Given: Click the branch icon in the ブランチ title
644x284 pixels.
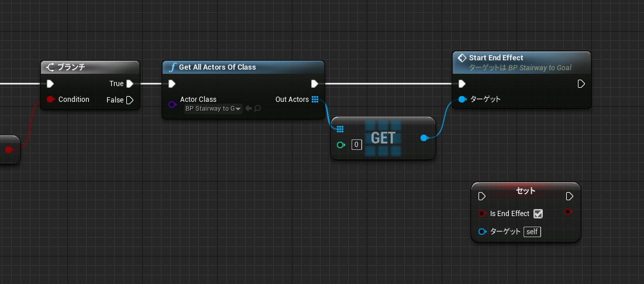Looking at the screenshot, I should pyautogui.click(x=51, y=67).
